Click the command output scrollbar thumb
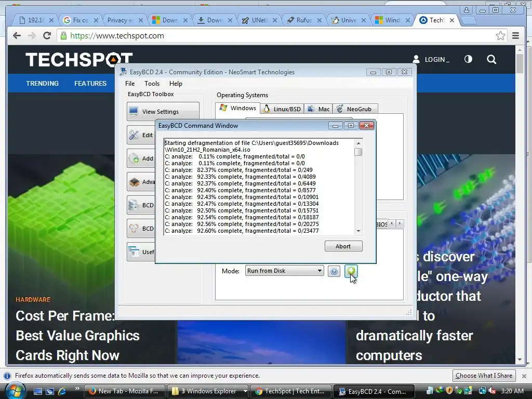Image resolution: width=532 pixels, height=399 pixels. tap(358, 152)
